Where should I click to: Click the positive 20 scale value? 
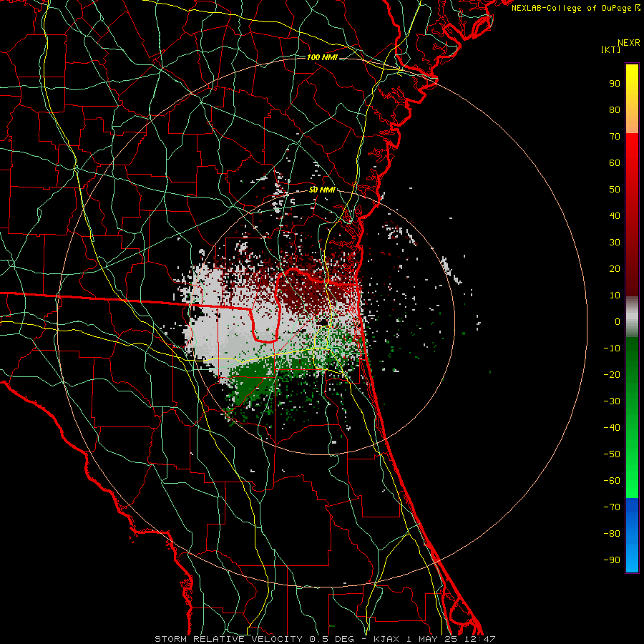pos(615,268)
